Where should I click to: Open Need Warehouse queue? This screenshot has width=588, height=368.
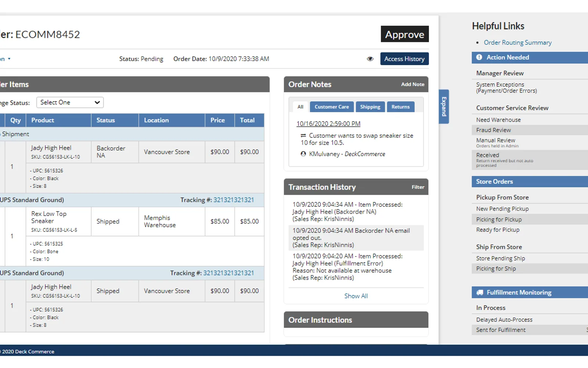498,120
